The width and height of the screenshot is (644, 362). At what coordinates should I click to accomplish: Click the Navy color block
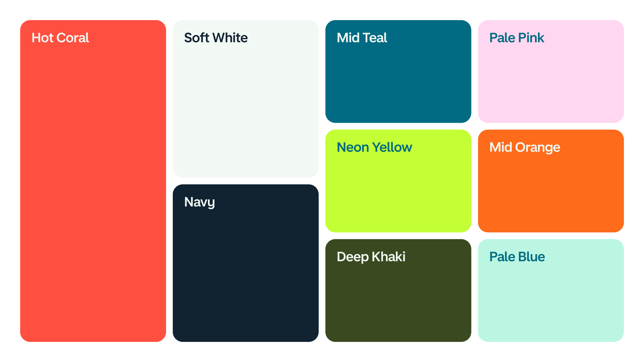tap(246, 263)
